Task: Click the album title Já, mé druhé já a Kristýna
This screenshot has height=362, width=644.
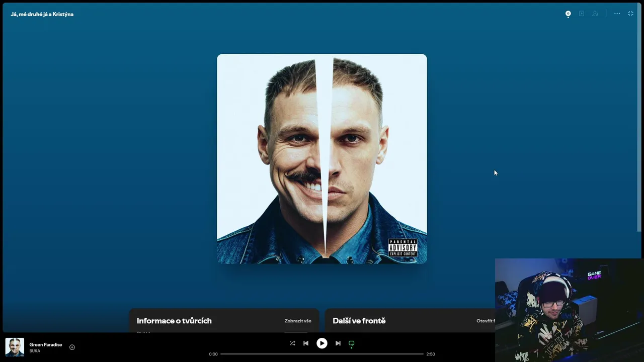Action: tap(42, 14)
